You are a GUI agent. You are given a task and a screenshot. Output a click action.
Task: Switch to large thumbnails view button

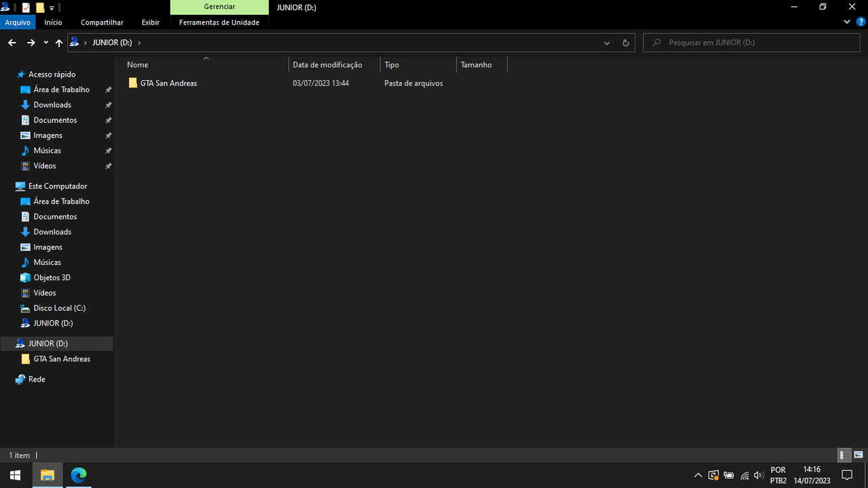[x=859, y=455]
